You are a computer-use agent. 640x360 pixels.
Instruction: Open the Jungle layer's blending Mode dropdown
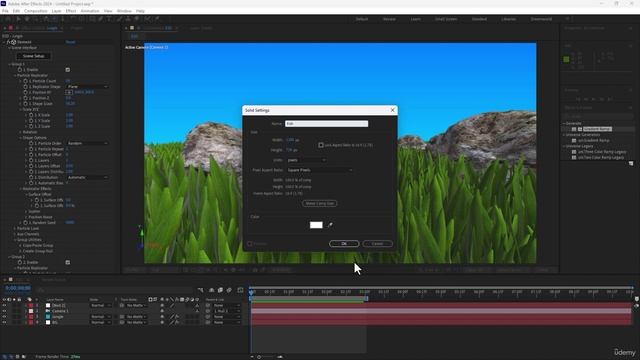[x=101, y=317]
